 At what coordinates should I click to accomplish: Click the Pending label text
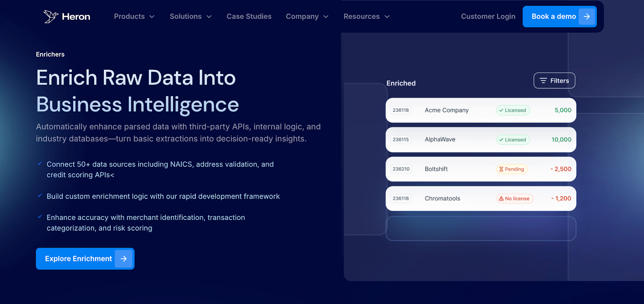[514, 169]
